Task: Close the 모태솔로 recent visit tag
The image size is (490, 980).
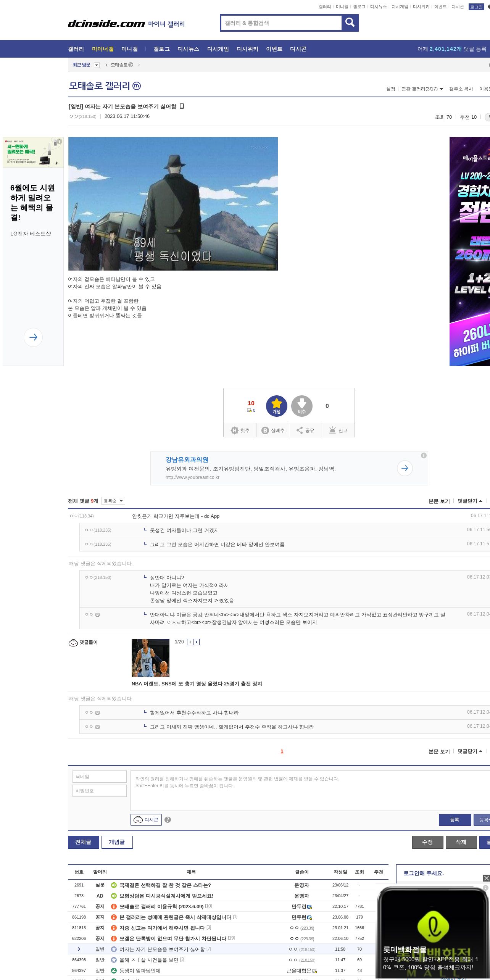Action: pos(139,65)
